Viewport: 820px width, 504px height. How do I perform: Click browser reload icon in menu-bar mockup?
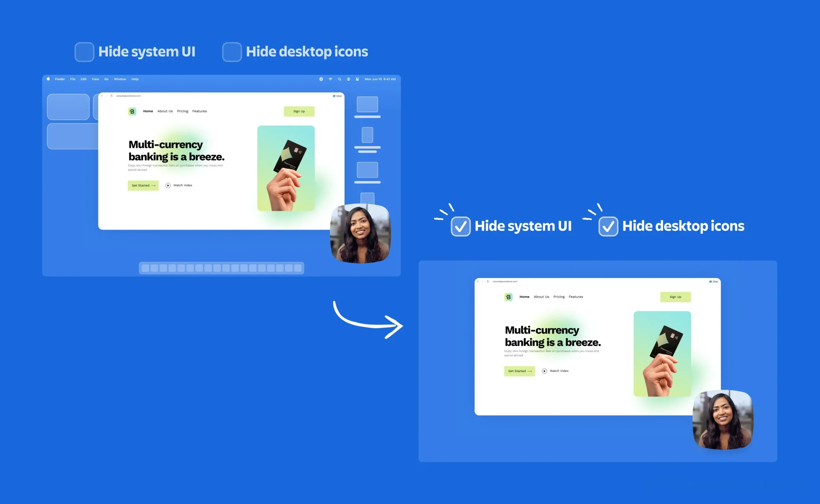(x=111, y=96)
